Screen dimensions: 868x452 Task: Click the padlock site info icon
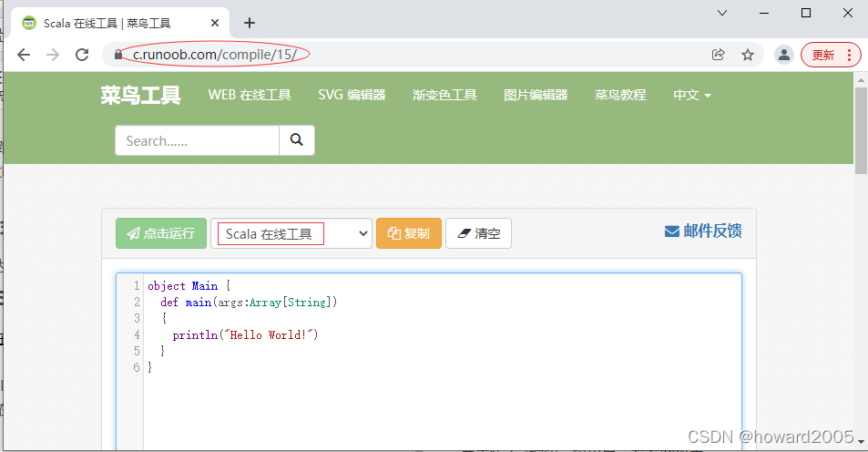[x=117, y=55]
